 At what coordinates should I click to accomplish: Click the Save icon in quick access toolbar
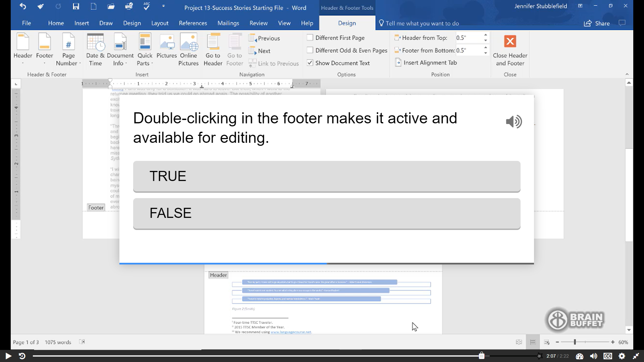[x=76, y=6]
